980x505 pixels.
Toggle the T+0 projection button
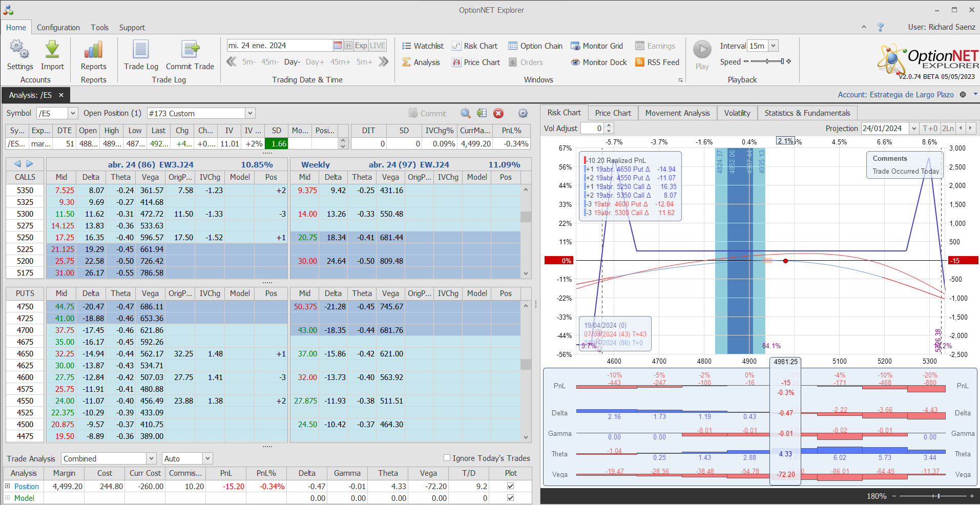(930, 128)
